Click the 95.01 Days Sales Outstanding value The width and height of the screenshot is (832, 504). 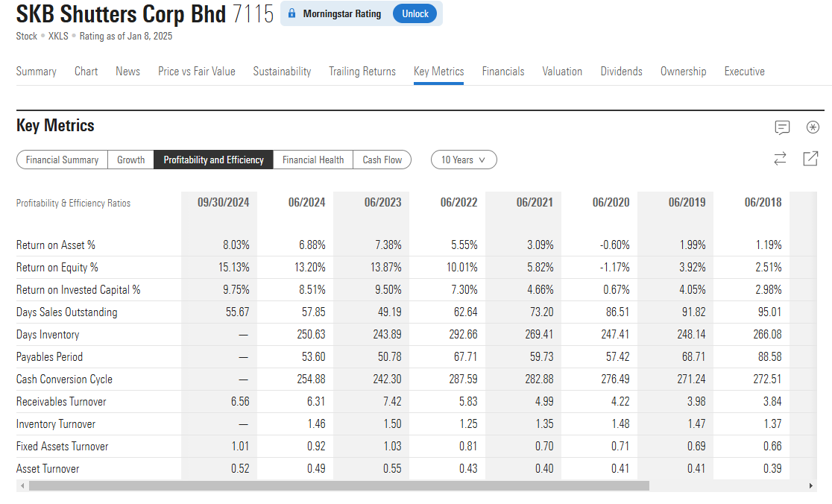pyautogui.click(x=770, y=312)
